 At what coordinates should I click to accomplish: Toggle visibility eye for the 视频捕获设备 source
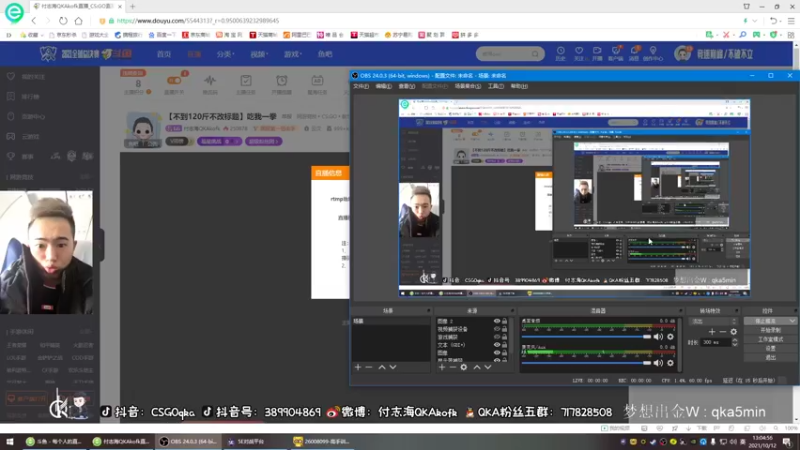pyautogui.click(x=496, y=329)
